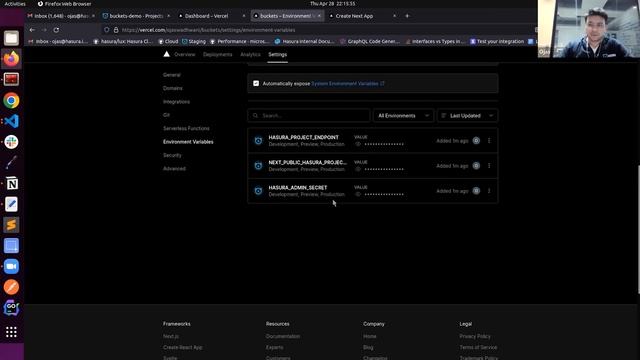Open Staging bookmark in bookmarks bar
Screen dimensions: 640x360
(x=194, y=41)
